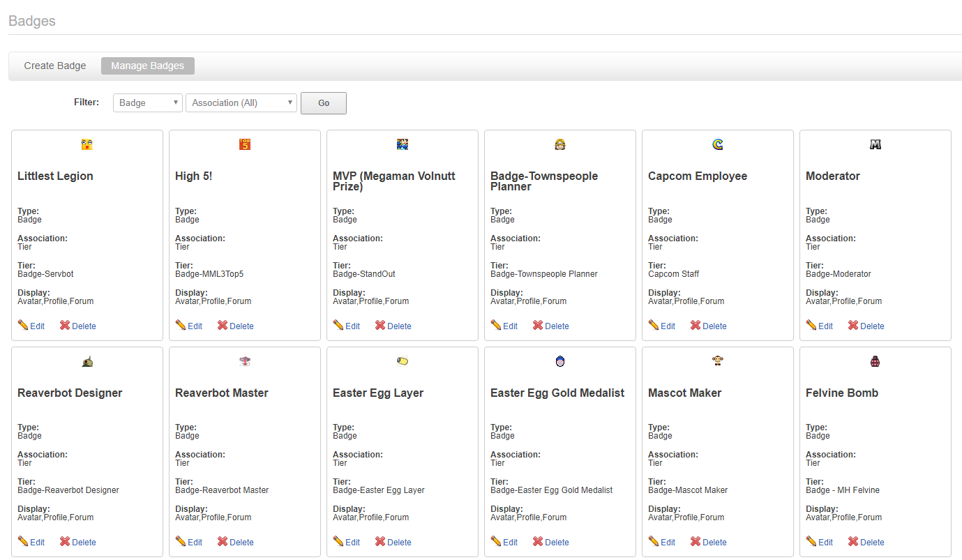Select the Manage Badges tab
The image size is (962, 560).
coord(147,66)
